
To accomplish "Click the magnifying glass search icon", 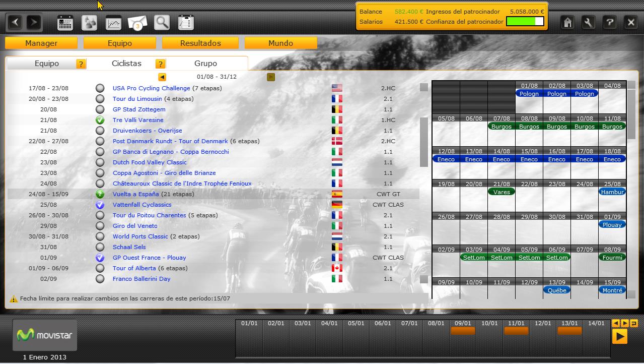I will coord(162,23).
